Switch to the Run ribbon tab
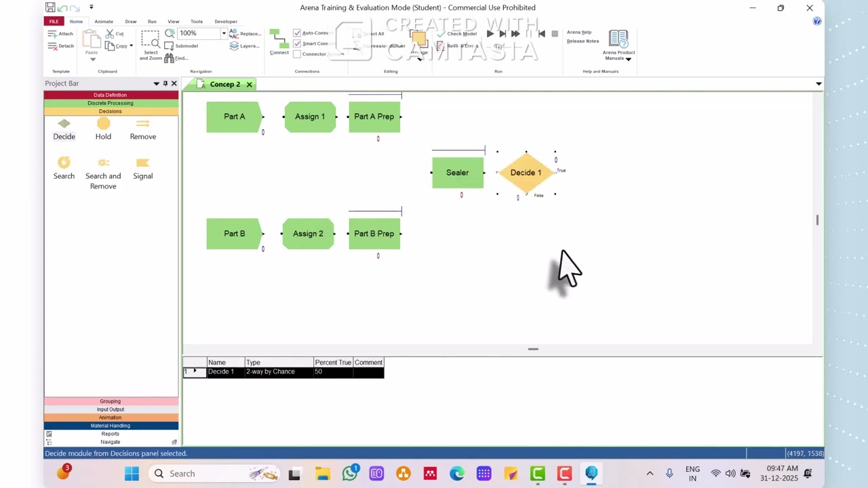 pos(152,21)
